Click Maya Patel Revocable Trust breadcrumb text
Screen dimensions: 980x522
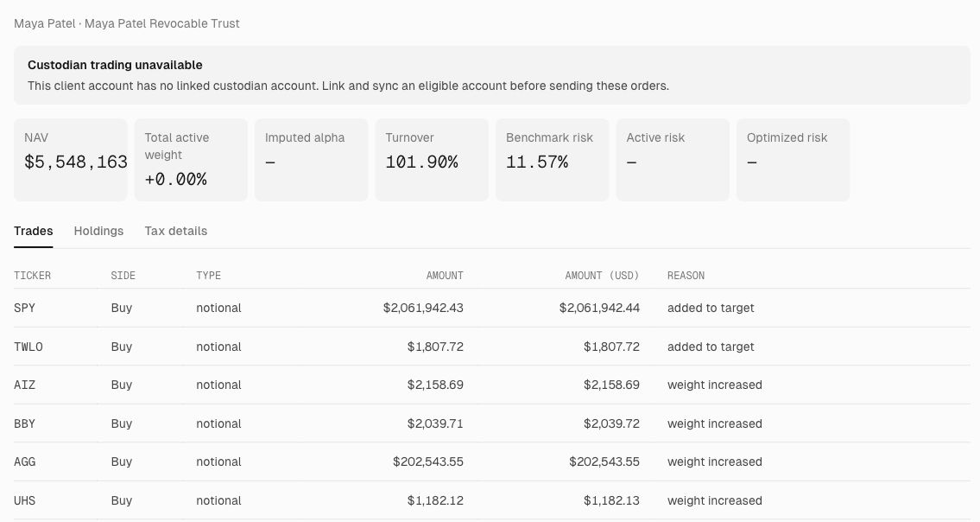pyautogui.click(x=161, y=24)
